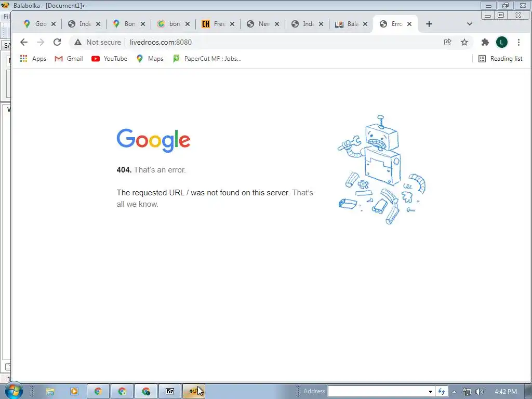
Task: Click the share page icon in the address bar
Action: coord(447,42)
